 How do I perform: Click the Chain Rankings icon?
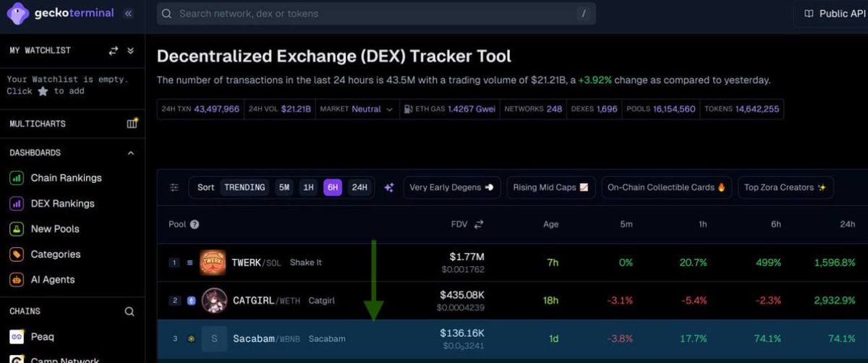(16, 178)
